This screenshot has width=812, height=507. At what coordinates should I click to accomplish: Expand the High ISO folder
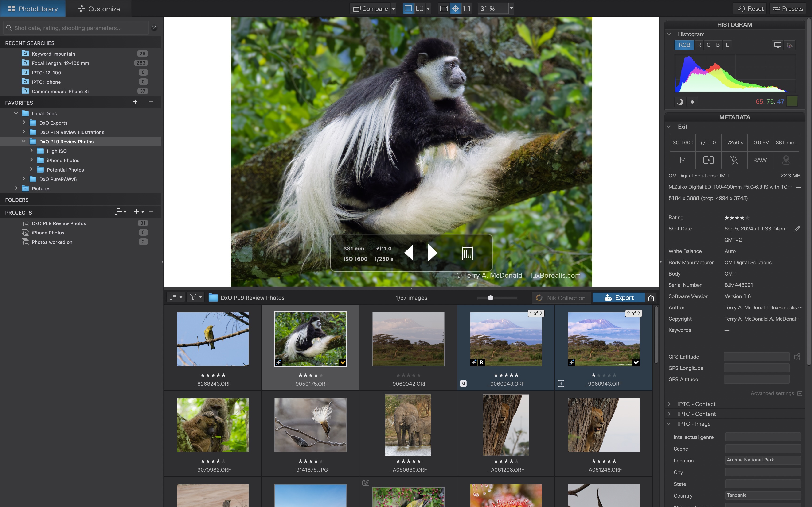(x=31, y=151)
